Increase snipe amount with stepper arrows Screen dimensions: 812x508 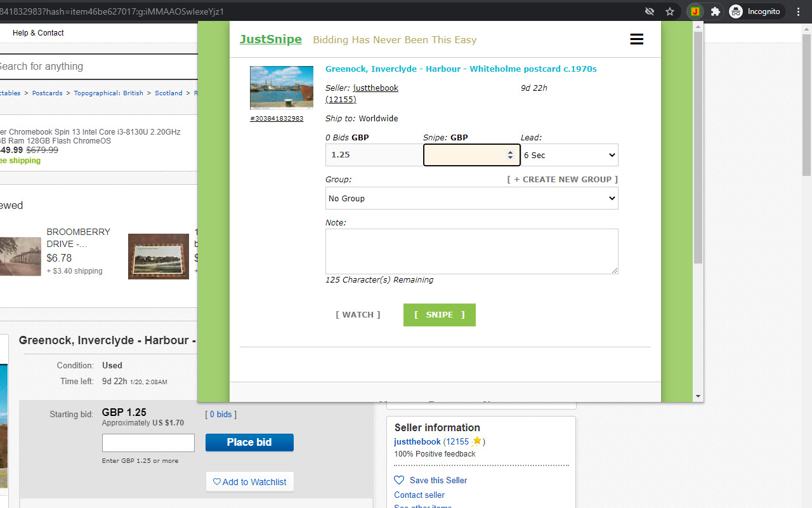(x=511, y=152)
